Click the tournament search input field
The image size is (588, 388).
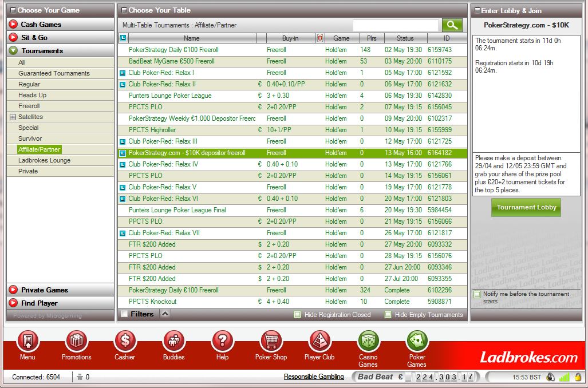pyautogui.click(x=396, y=25)
